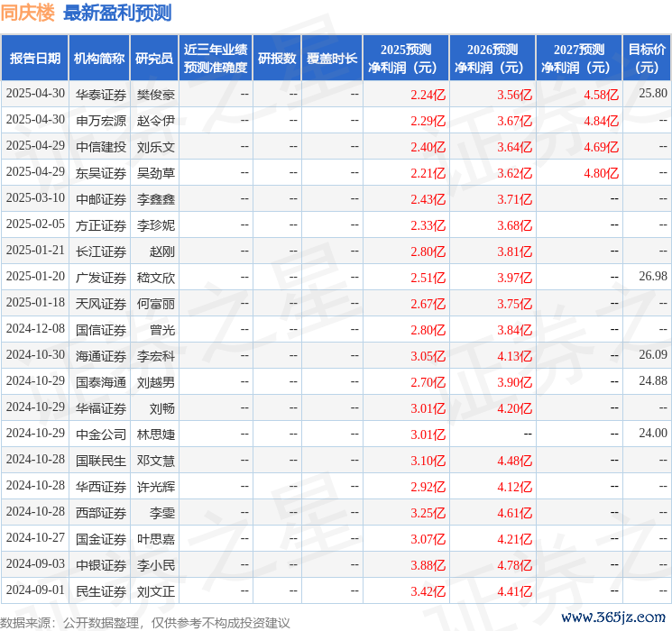The width and height of the screenshot is (672, 631).
Task: Click the 24.00 target price
Action: click(653, 433)
